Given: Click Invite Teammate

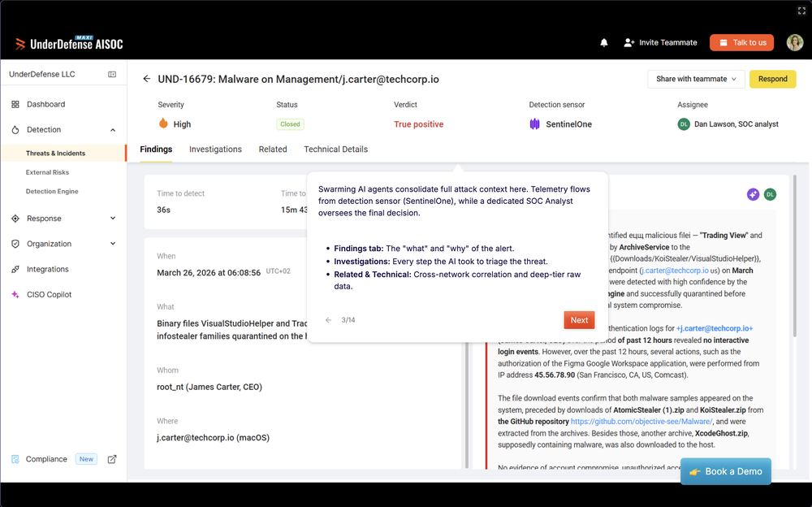Looking at the screenshot, I should pyautogui.click(x=661, y=42).
